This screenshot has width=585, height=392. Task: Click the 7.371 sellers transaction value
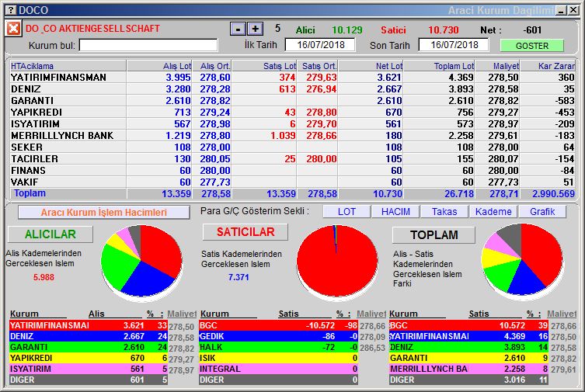click(x=239, y=277)
